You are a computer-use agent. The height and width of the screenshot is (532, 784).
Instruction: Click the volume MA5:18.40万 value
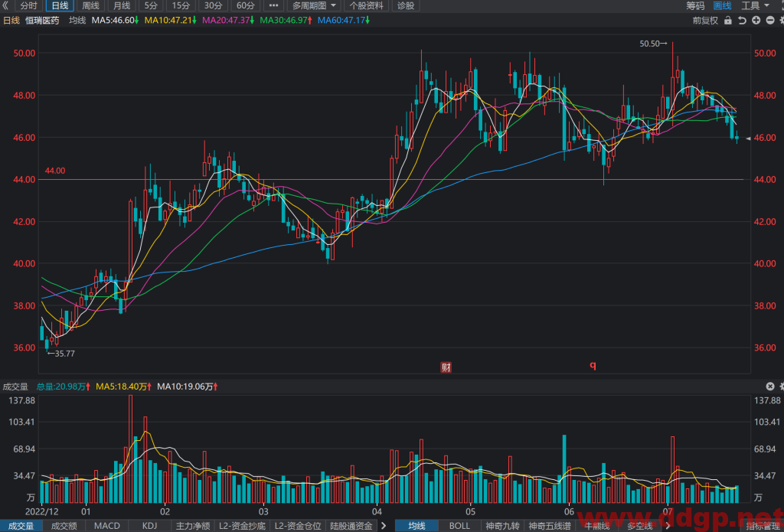tap(124, 387)
